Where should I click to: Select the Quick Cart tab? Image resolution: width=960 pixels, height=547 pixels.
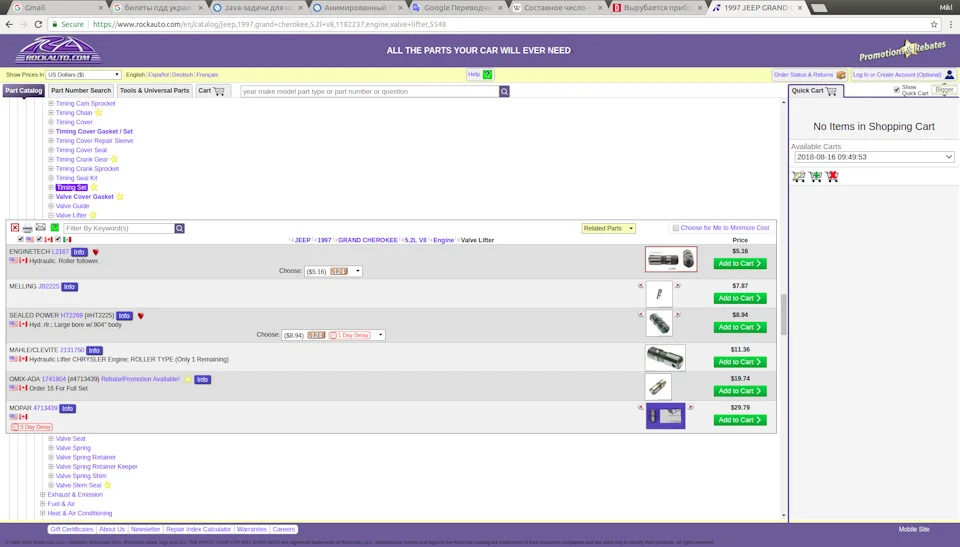pos(815,91)
